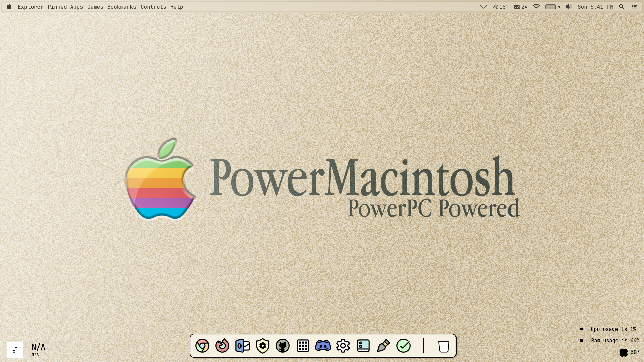The width and height of the screenshot is (644, 362).
Task: Click the shield security icon in the dock
Action: pyautogui.click(x=263, y=346)
